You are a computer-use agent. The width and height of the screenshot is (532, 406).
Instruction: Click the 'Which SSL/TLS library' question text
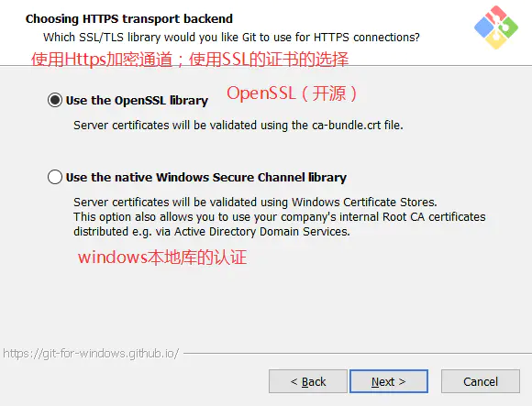231,38
